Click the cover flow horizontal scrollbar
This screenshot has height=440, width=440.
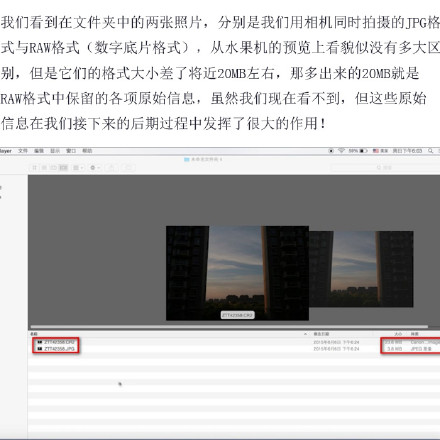[229, 327]
